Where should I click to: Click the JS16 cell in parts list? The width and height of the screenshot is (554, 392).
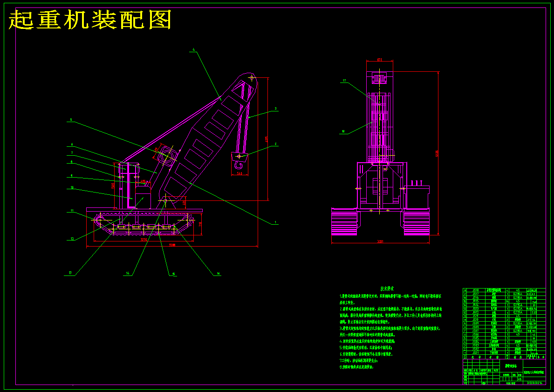(x=476, y=297)
